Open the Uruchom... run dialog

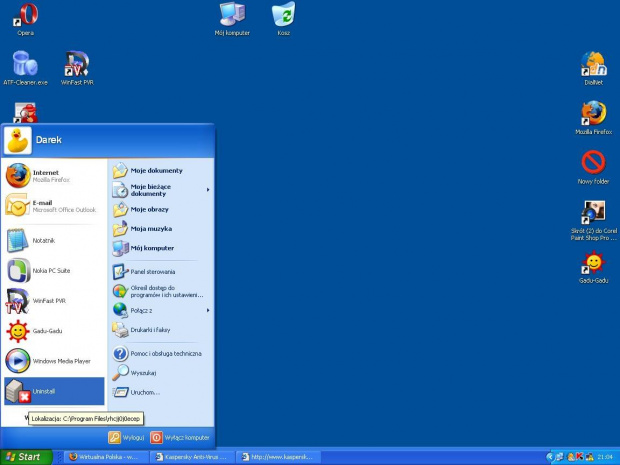coord(161,392)
